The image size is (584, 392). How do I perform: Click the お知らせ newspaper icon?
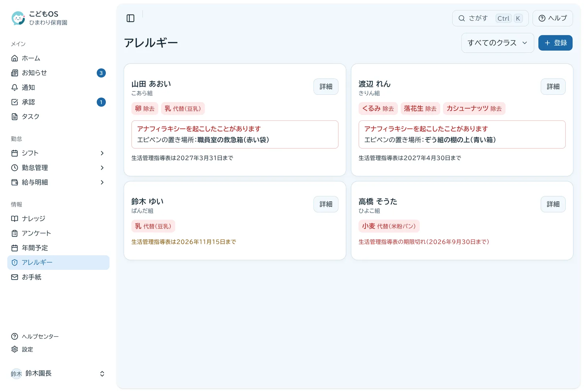point(15,73)
